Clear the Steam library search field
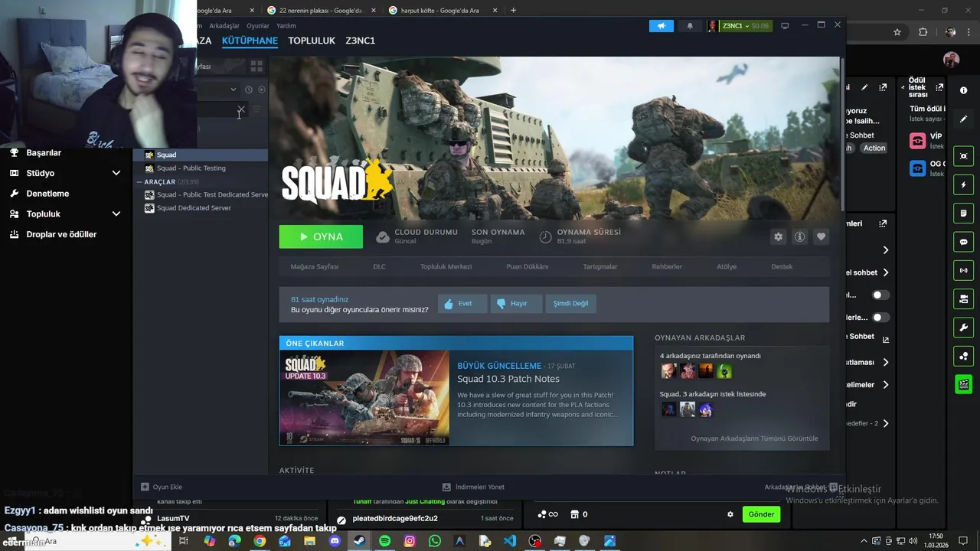 point(241,110)
